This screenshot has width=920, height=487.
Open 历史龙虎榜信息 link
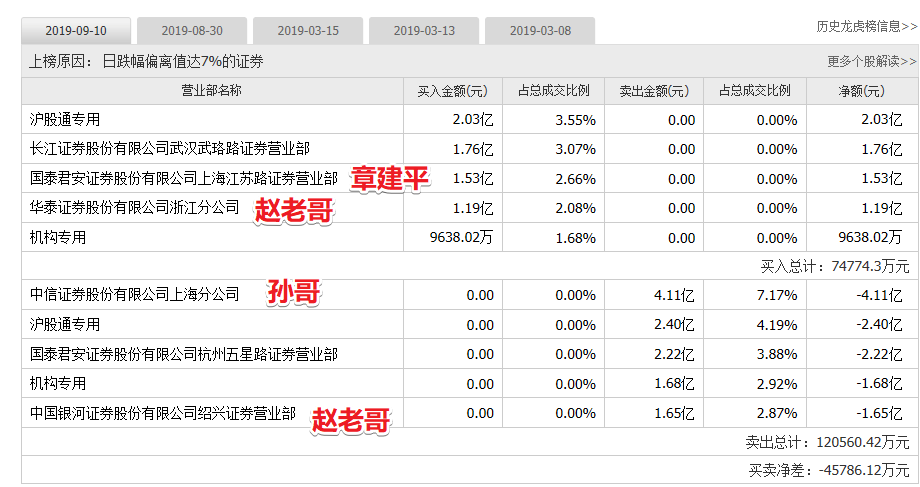point(866,26)
